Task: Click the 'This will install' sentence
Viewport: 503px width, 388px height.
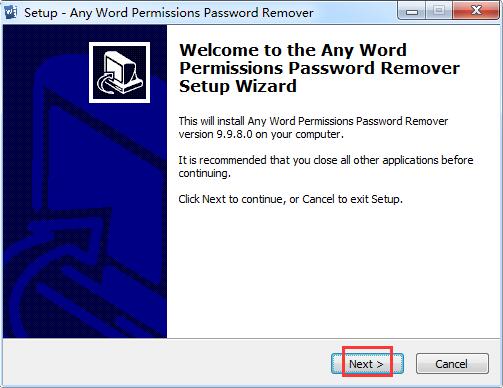Action: [x=313, y=121]
